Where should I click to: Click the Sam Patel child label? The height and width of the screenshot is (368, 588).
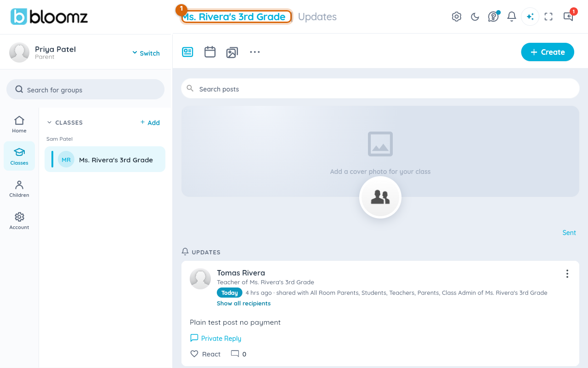click(x=60, y=139)
